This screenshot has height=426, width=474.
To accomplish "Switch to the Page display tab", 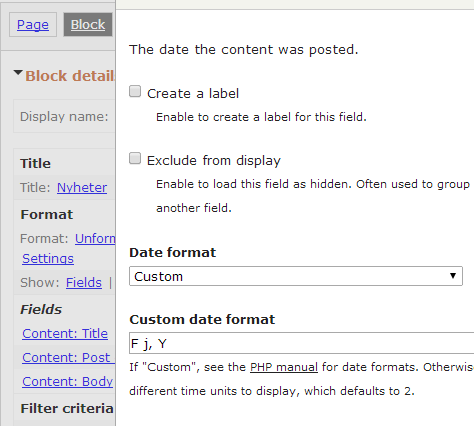I will (x=33, y=25).
